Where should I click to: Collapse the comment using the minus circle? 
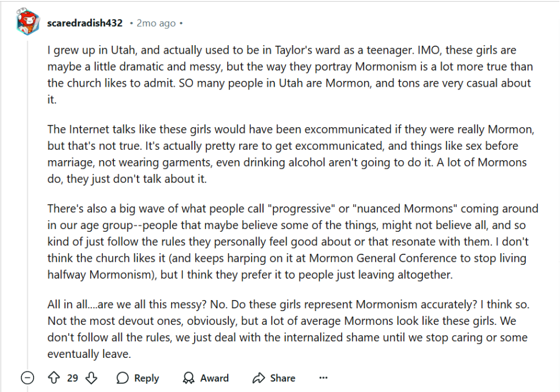pos(28,378)
